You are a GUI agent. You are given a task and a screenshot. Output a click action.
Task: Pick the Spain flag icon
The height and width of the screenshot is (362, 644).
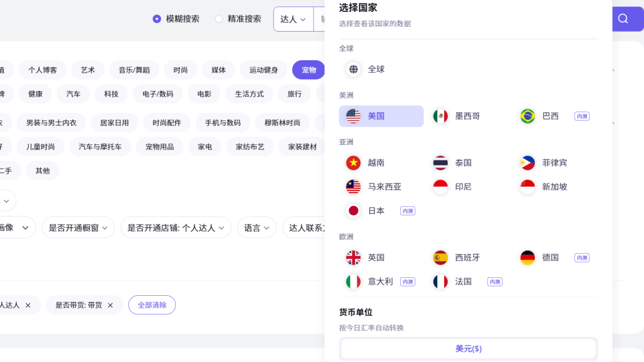click(x=441, y=258)
